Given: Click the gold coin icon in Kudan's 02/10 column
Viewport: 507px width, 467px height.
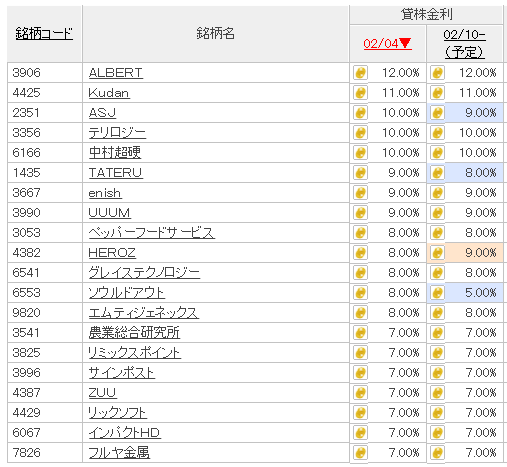Looking at the screenshot, I should [437, 93].
